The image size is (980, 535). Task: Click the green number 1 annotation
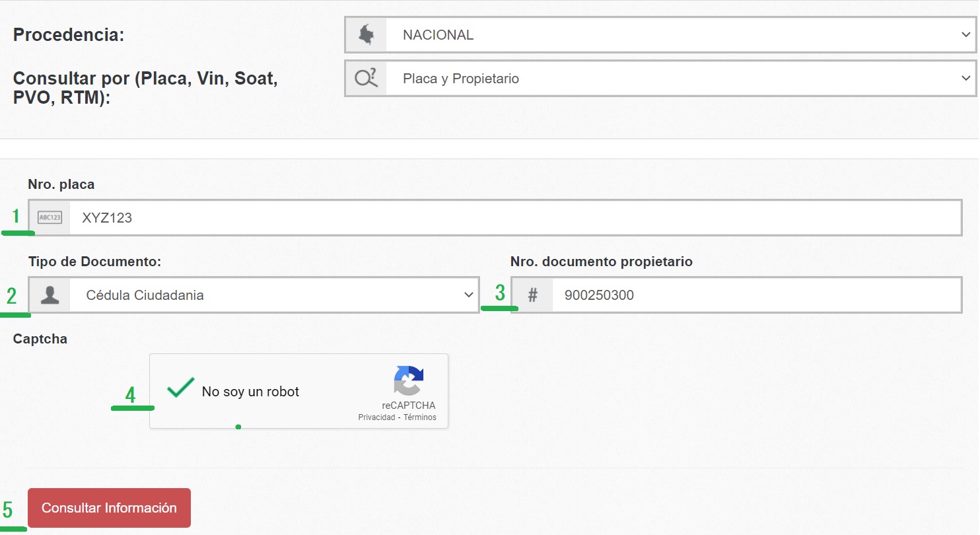[x=16, y=216]
